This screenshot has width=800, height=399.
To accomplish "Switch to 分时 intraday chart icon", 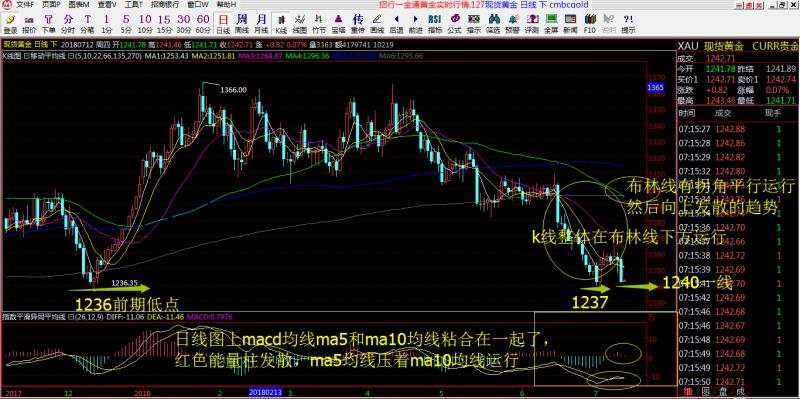I will click(68, 23).
